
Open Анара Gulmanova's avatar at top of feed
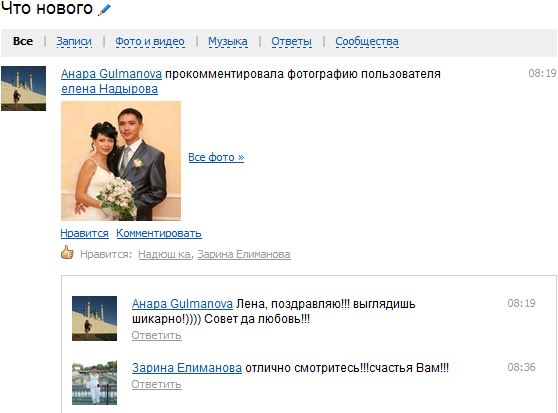(x=23, y=88)
